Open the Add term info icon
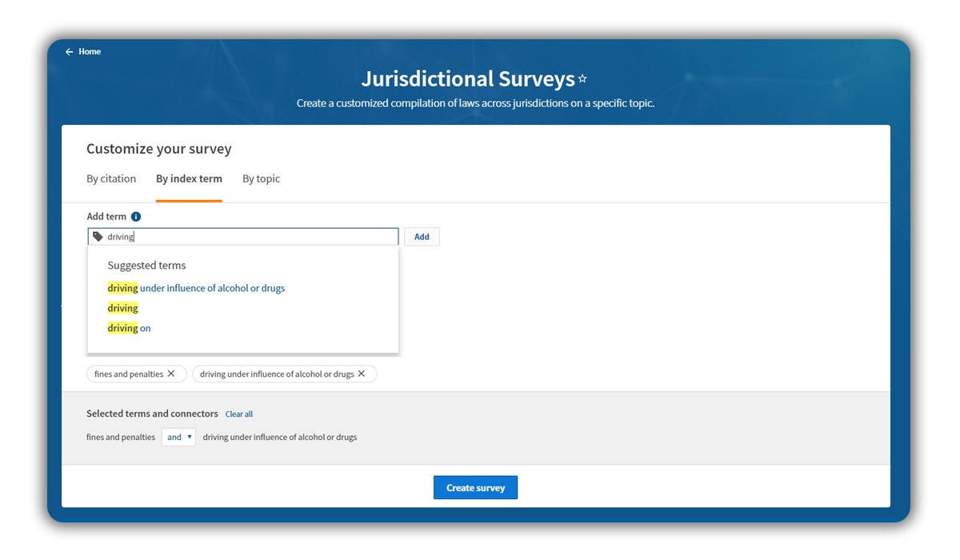Viewport: 960px width, 560px height. (x=136, y=217)
